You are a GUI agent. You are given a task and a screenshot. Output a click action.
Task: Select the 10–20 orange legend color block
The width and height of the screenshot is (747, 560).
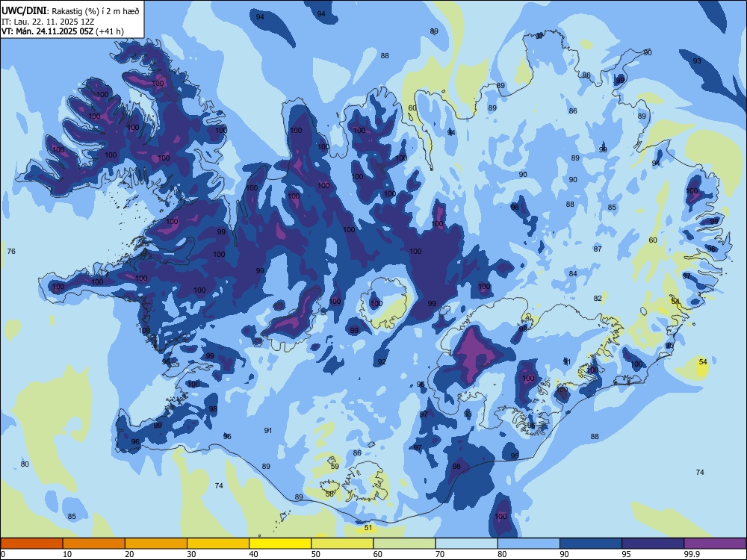(x=94, y=544)
